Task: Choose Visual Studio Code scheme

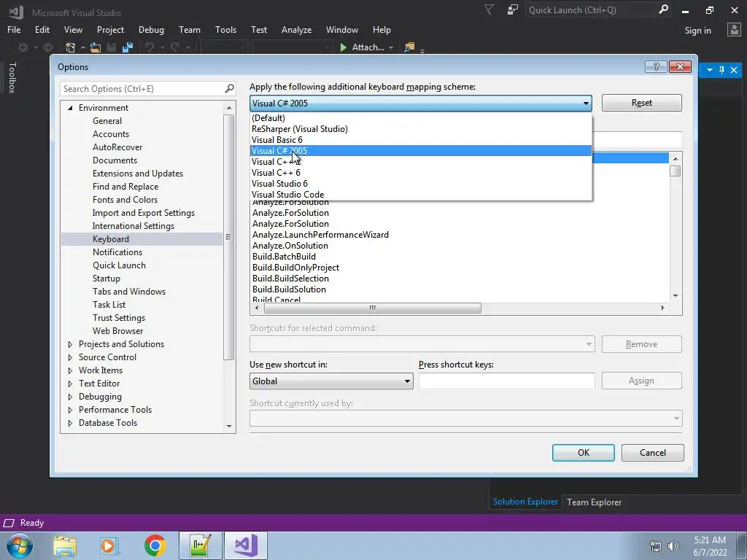Action: click(x=421, y=195)
